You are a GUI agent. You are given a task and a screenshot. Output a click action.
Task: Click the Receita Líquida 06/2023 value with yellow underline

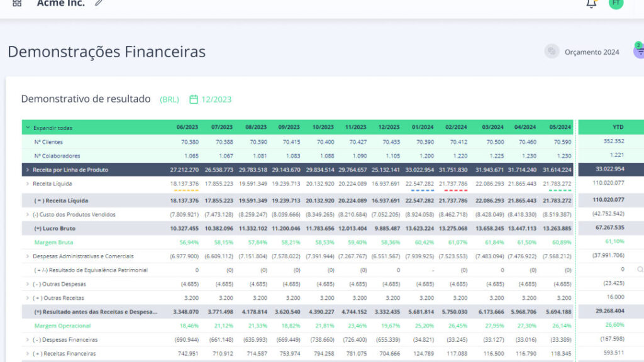tap(184, 184)
